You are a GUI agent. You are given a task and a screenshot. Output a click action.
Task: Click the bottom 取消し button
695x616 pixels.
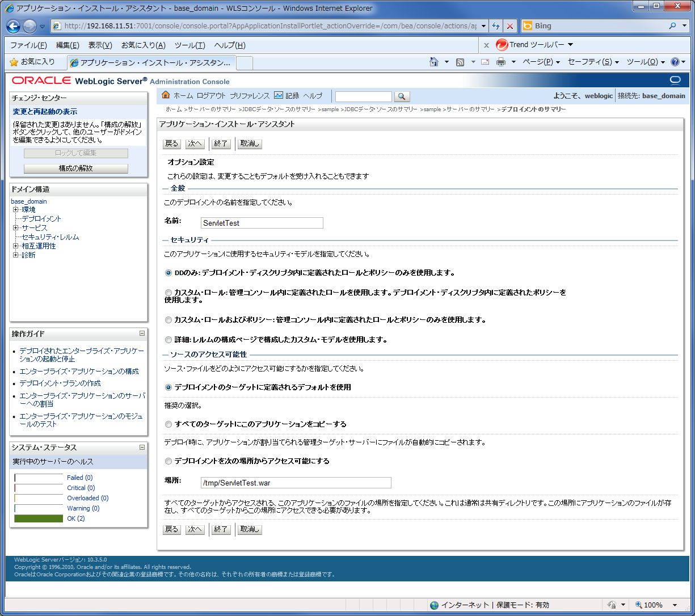pyautogui.click(x=250, y=529)
